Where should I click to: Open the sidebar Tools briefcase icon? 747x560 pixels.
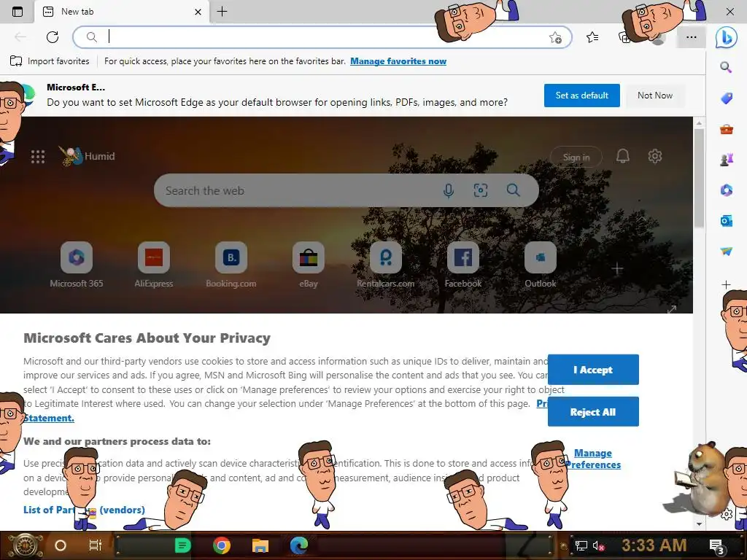point(726,129)
